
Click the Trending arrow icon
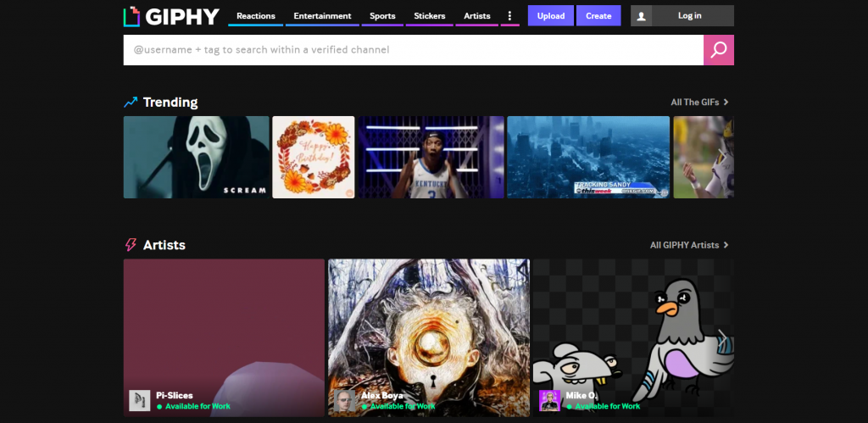coord(131,103)
